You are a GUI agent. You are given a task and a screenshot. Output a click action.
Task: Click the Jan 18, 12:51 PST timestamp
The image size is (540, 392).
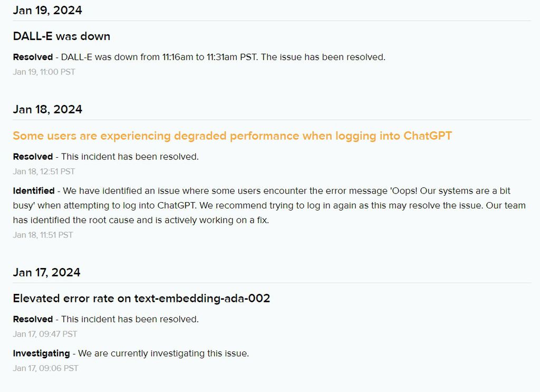[x=44, y=171]
